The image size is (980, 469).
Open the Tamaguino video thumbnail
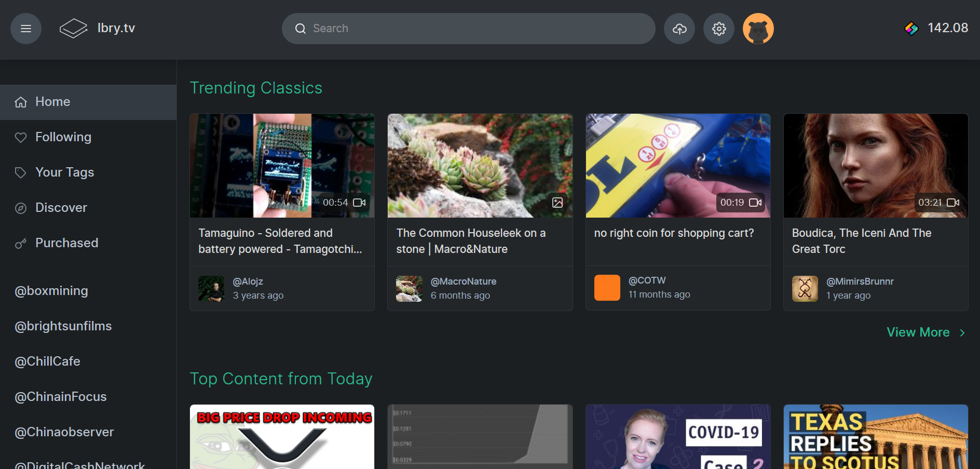[x=282, y=166]
